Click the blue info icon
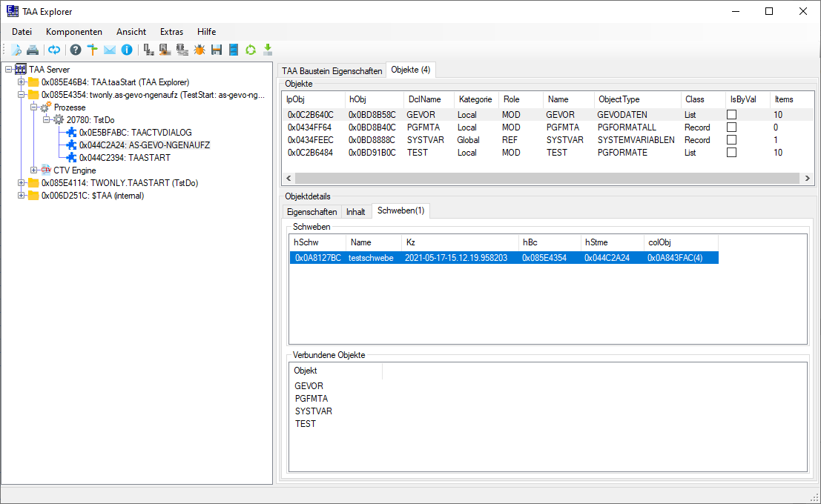821x504 pixels. [127, 50]
